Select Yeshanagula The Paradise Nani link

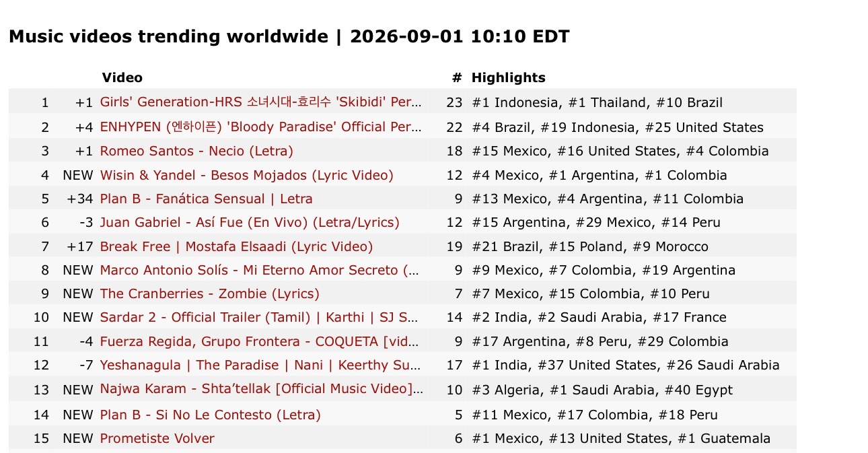(261, 365)
